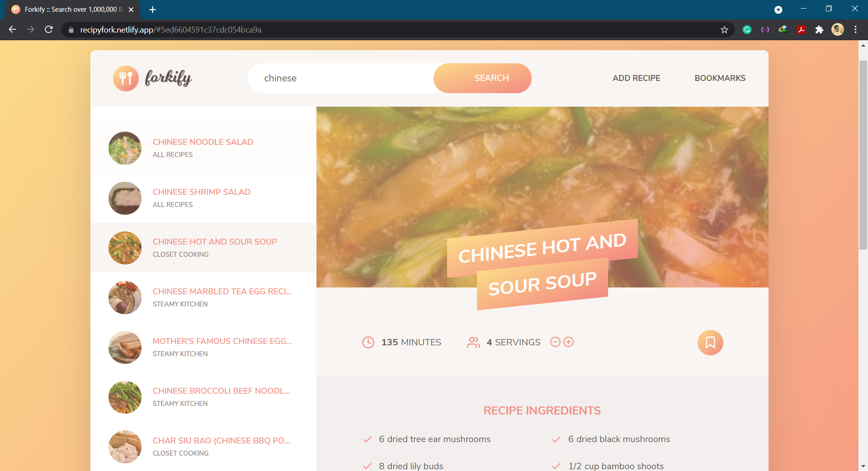Increase servings with the plus icon
This screenshot has width=868, height=471.
[x=569, y=342]
